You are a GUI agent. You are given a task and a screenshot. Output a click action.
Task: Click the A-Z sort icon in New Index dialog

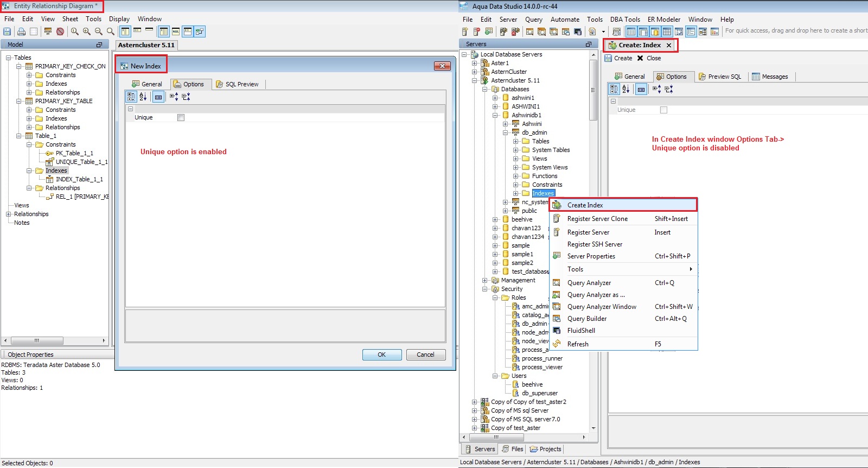pos(143,97)
